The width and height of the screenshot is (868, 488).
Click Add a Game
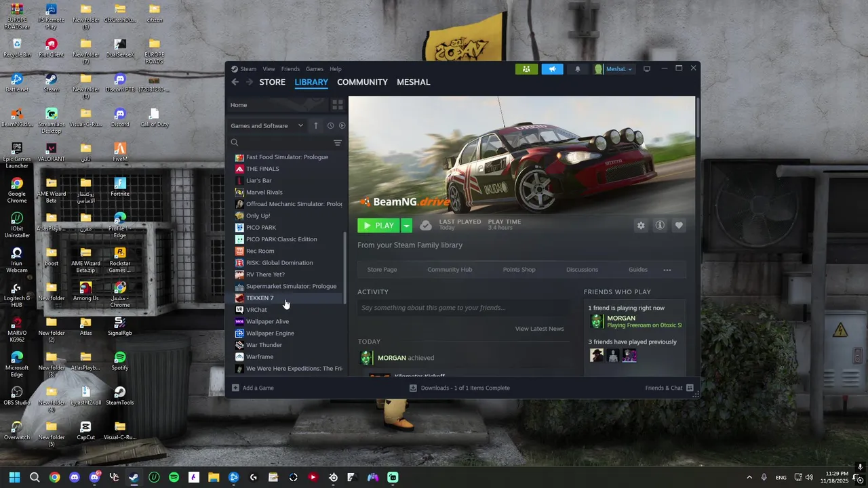(252, 388)
